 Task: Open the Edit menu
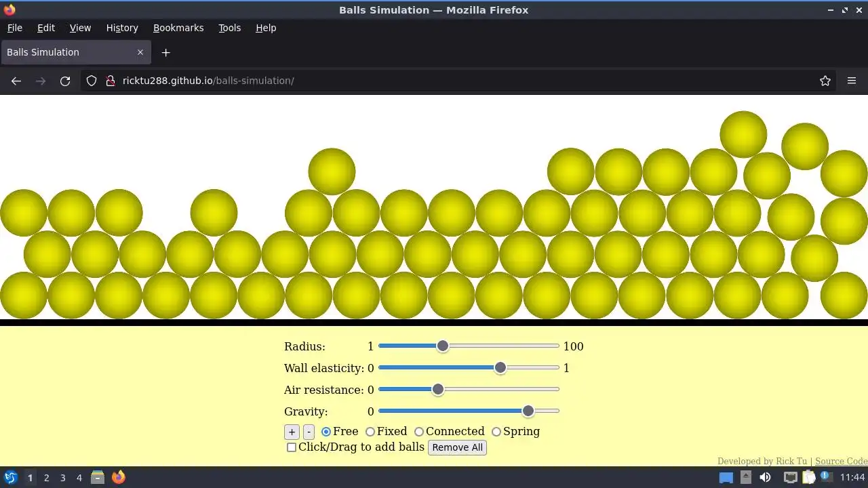point(46,28)
